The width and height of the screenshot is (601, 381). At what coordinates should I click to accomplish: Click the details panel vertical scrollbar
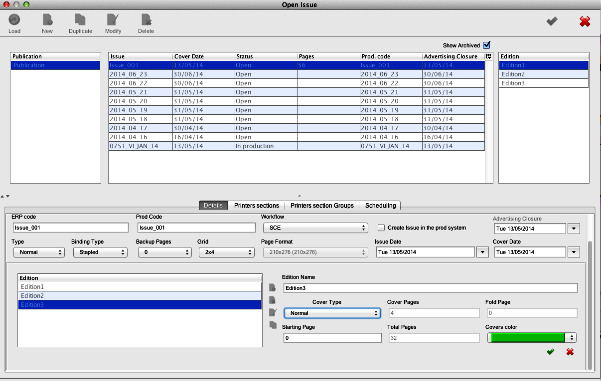(590, 305)
